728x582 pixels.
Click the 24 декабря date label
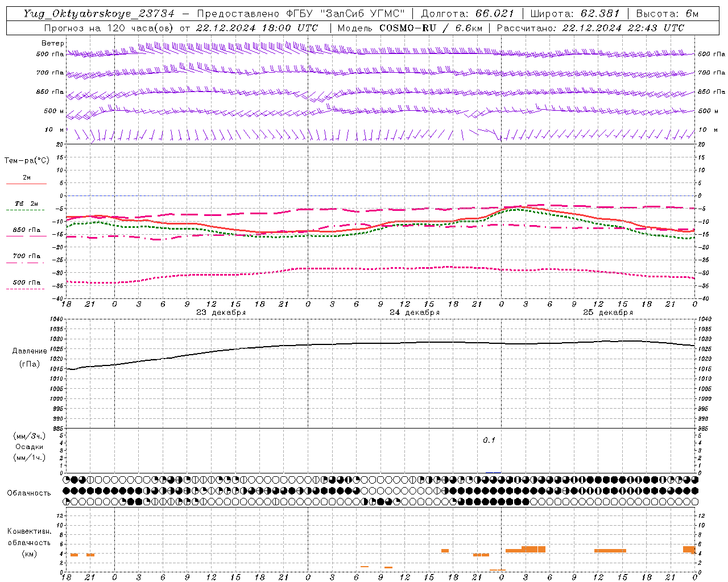coord(415,313)
